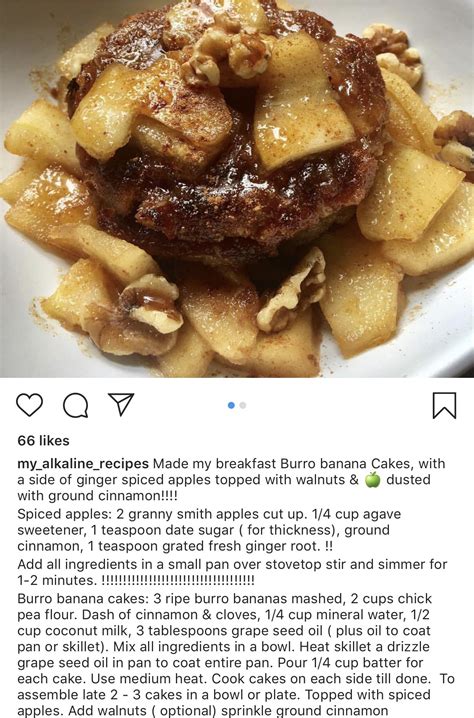
Task: Click the "Burro banana cakes: 3 ripe" caption line
Action: (225, 598)
